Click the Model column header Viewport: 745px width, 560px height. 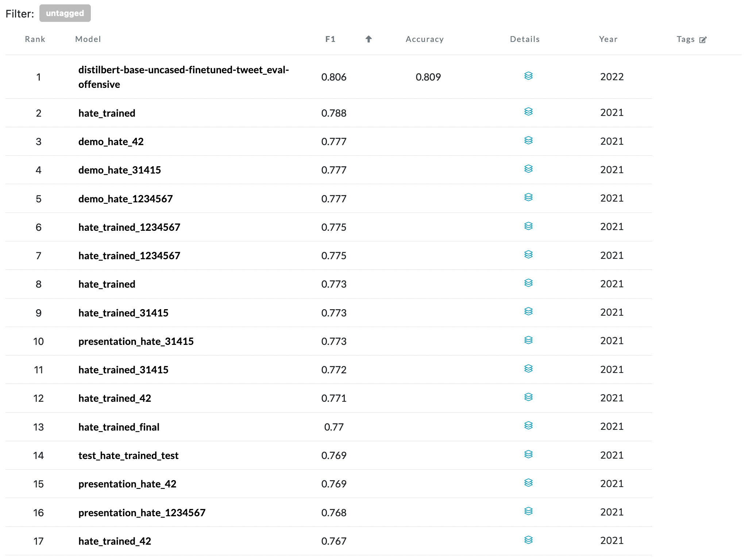click(88, 39)
